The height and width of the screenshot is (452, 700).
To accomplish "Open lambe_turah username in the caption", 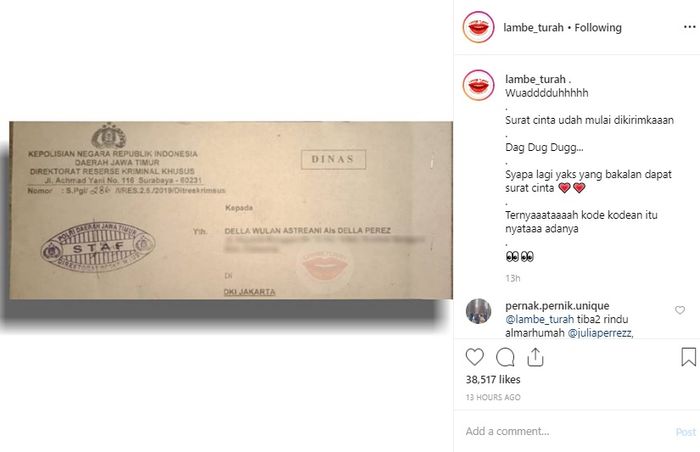I will click(535, 80).
